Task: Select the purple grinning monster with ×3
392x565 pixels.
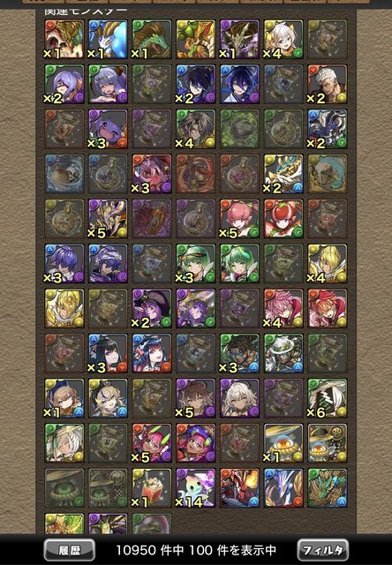Action: point(108,129)
